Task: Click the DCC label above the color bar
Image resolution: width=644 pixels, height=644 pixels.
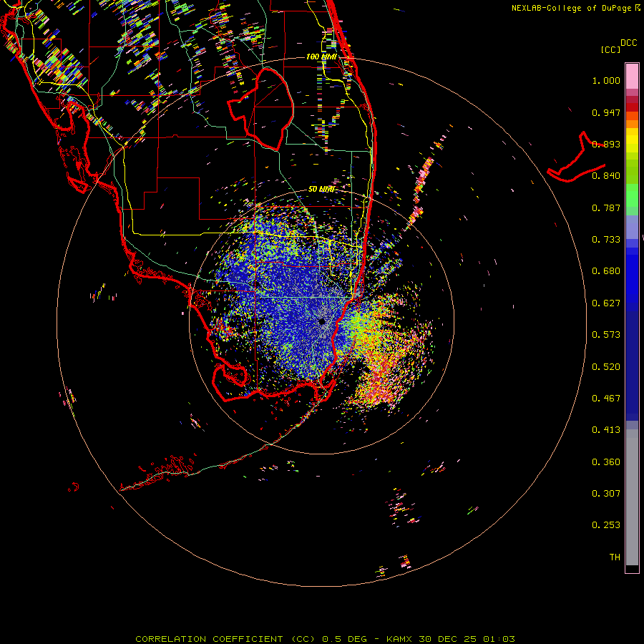Action: point(628,43)
